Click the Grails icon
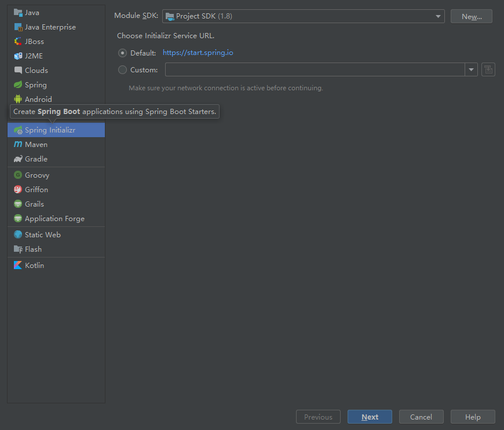The height and width of the screenshot is (430, 504). tap(18, 204)
